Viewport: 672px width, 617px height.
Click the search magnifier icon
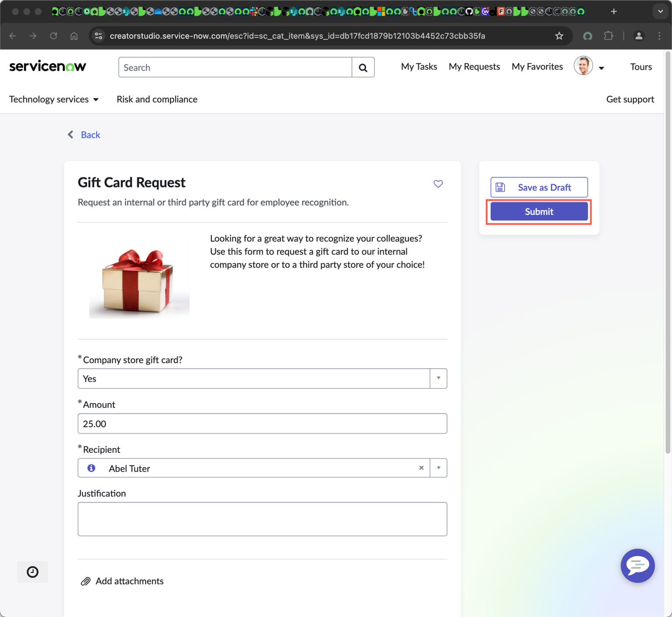click(x=363, y=67)
